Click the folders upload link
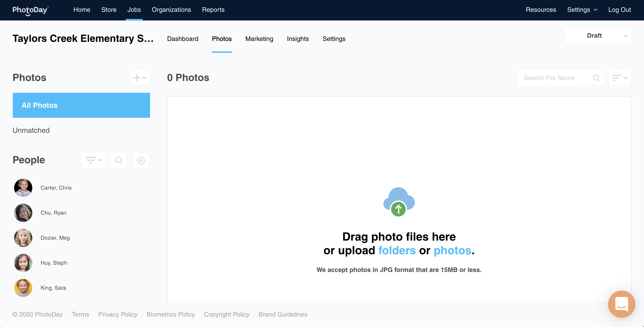644x327 pixels. tap(397, 250)
